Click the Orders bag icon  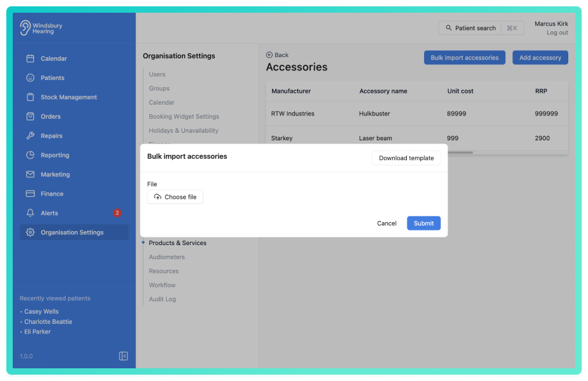coord(31,116)
